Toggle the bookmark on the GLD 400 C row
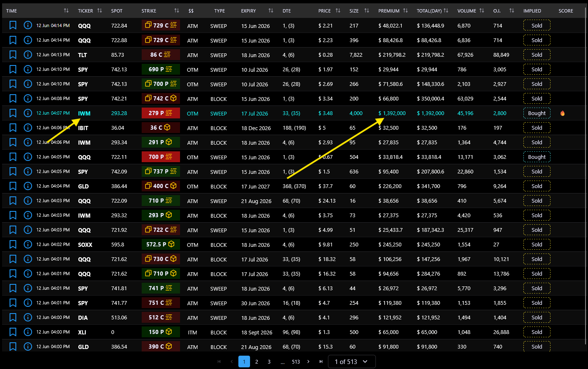Viewport: 588px width, 369px height. 13,186
